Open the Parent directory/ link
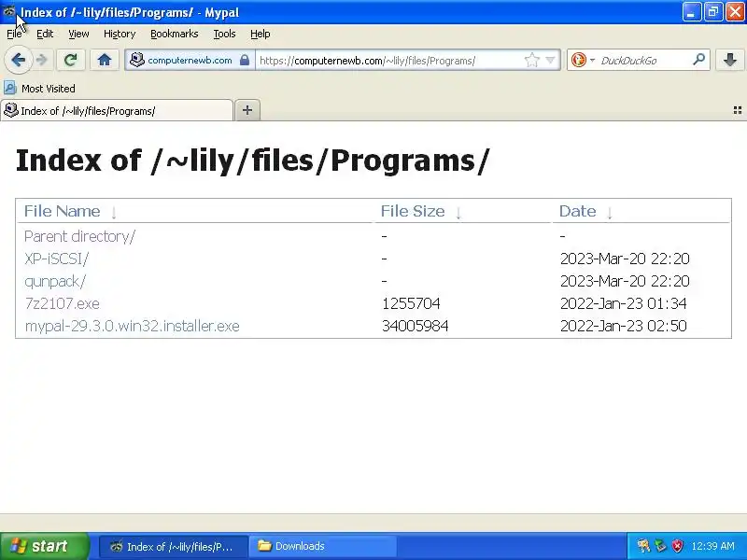 (79, 236)
